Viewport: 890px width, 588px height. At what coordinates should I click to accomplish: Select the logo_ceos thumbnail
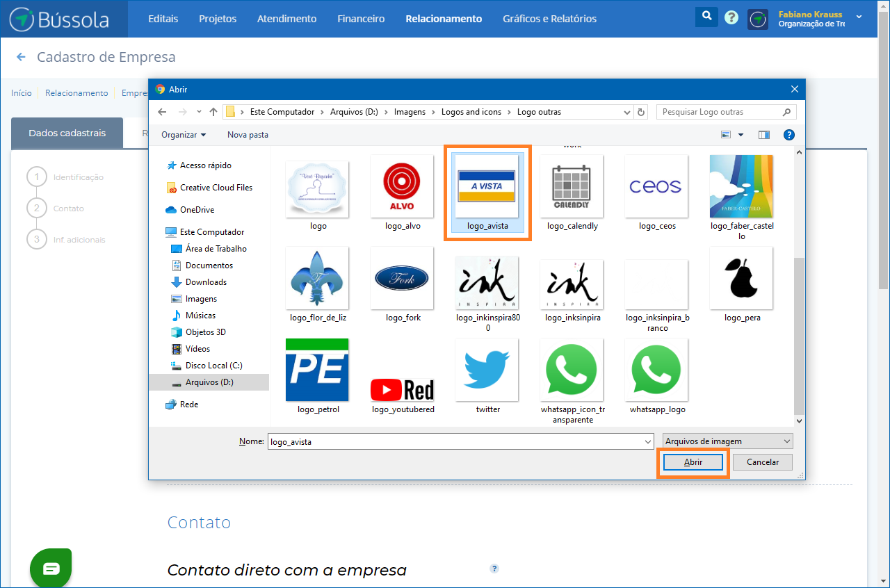656,186
